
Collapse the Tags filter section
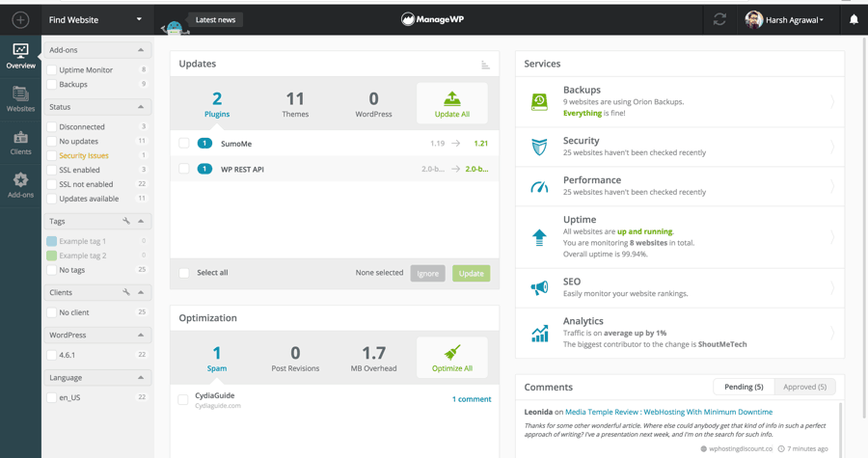(141, 221)
